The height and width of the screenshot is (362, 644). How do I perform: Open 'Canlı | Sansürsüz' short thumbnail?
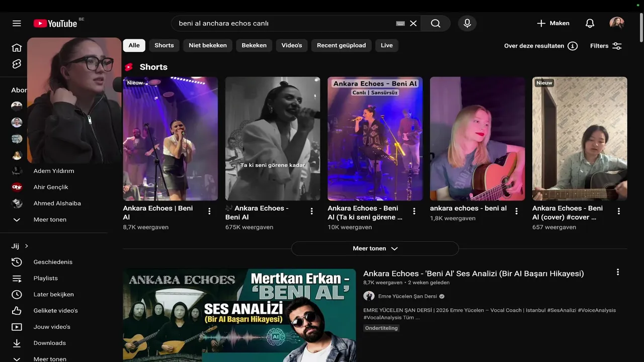pos(375,139)
